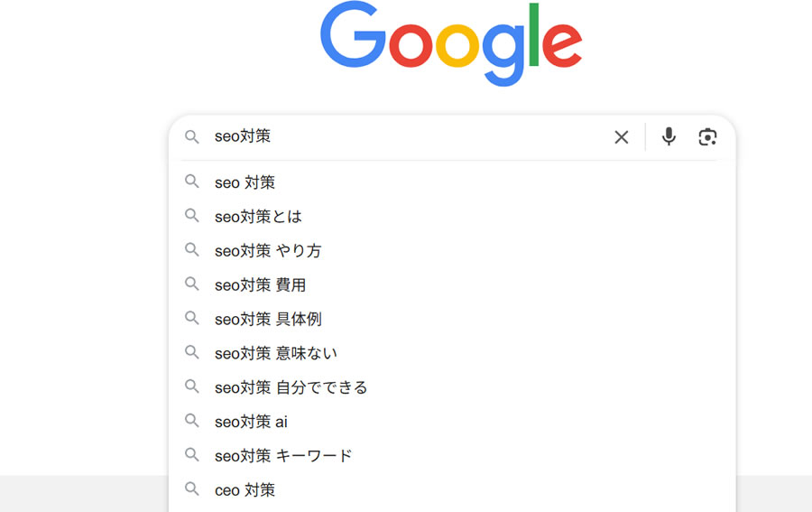Choose the 'seo対策とは' suggestion
Screen dimensions: 812x512
coord(452,217)
